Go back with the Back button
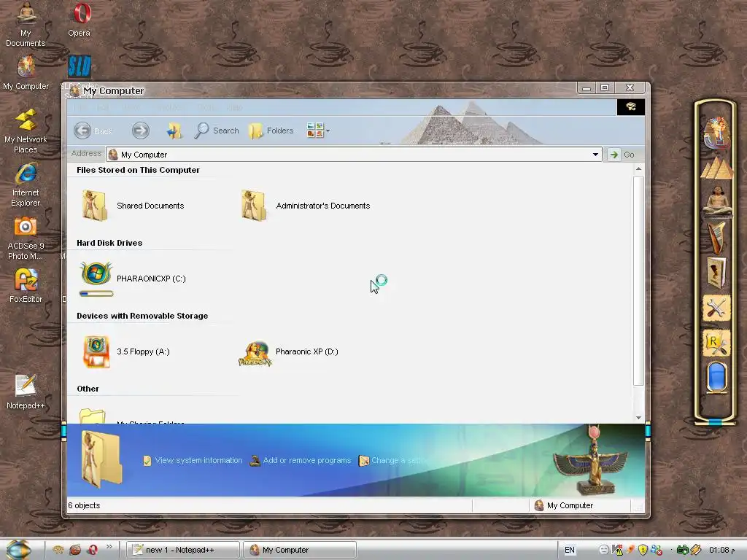 click(93, 131)
